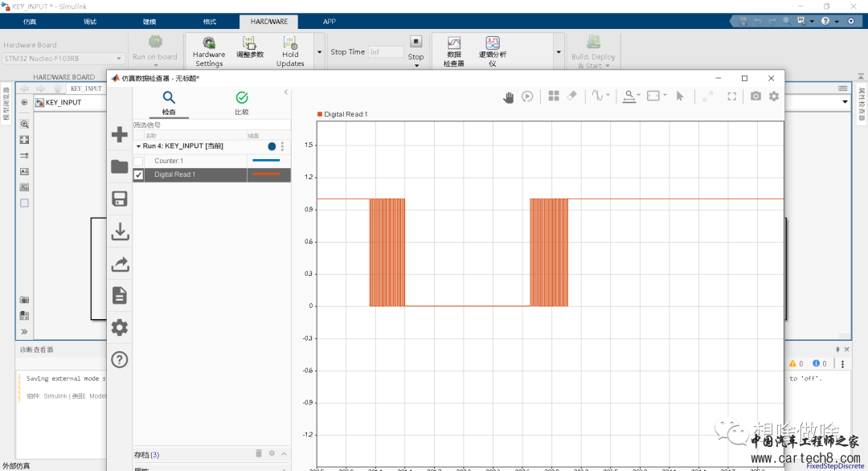Collapse the Run 4: KEY_INPUT tree node
868x471 pixels.
point(138,146)
